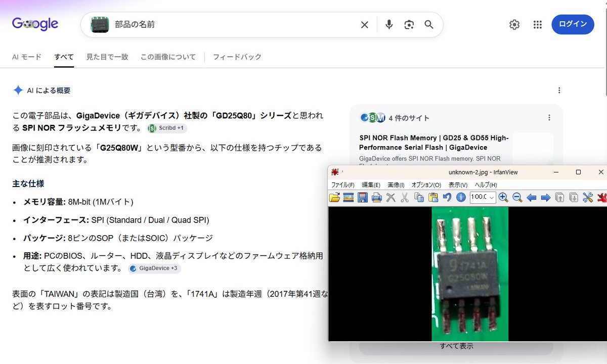The height and width of the screenshot is (364, 607).
Task: Open ファイル(F) menu in IrfanView
Action: click(342, 185)
